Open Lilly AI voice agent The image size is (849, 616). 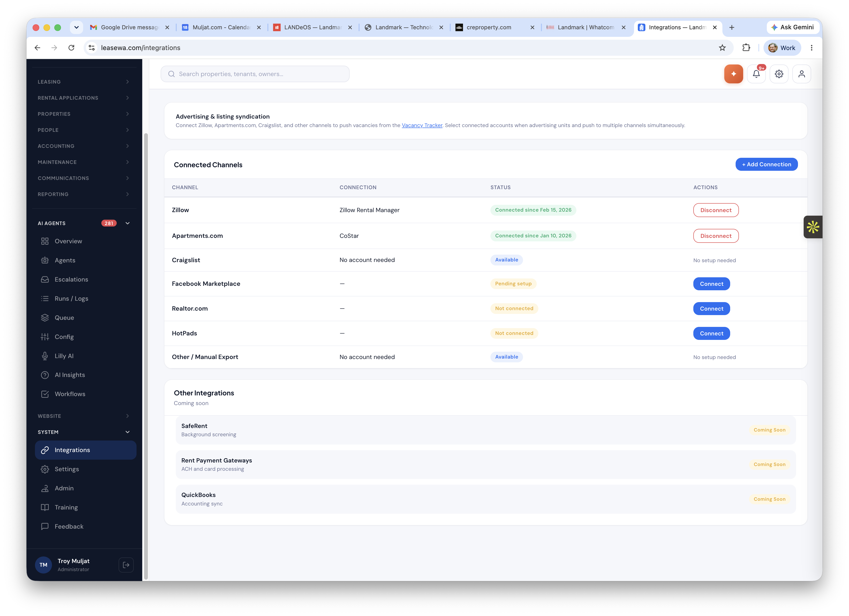[85, 355]
